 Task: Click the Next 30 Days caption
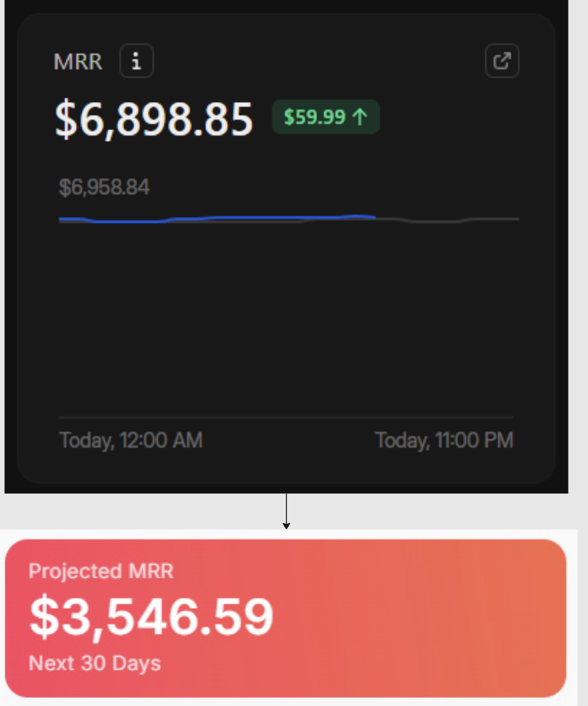coord(95,663)
